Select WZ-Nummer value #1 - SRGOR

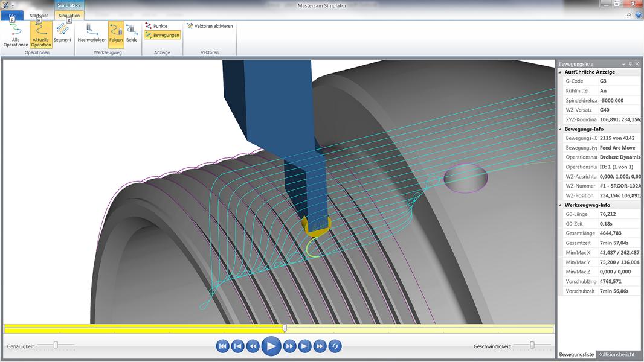(619, 186)
